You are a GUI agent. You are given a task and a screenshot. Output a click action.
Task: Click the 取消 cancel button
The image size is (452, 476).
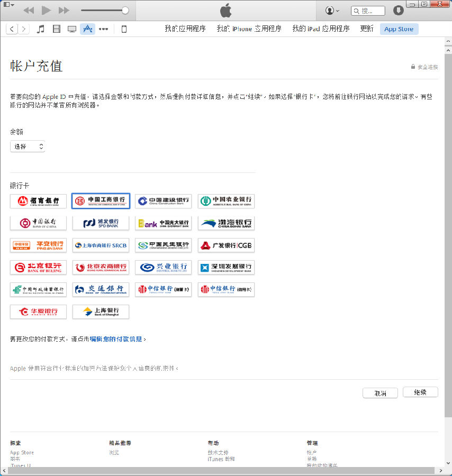[x=380, y=393]
